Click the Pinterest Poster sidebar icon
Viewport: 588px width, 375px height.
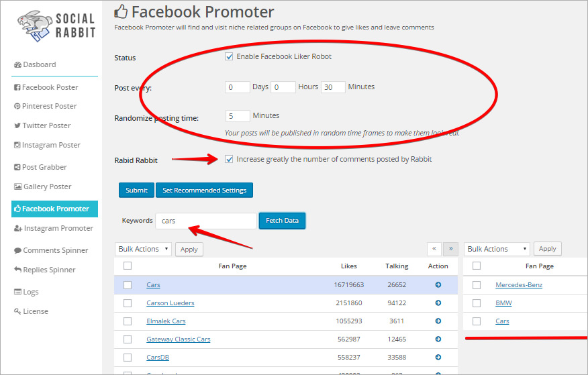pos(17,106)
